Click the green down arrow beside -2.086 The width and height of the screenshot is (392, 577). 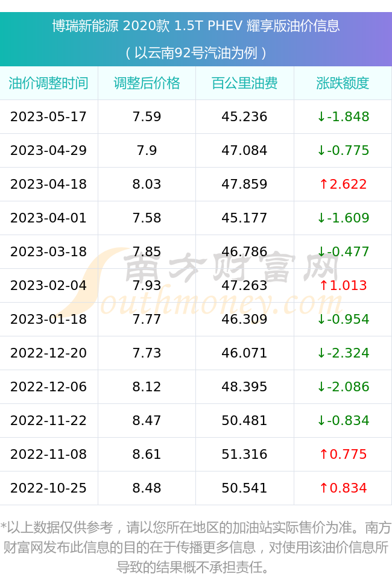pyautogui.click(x=321, y=386)
